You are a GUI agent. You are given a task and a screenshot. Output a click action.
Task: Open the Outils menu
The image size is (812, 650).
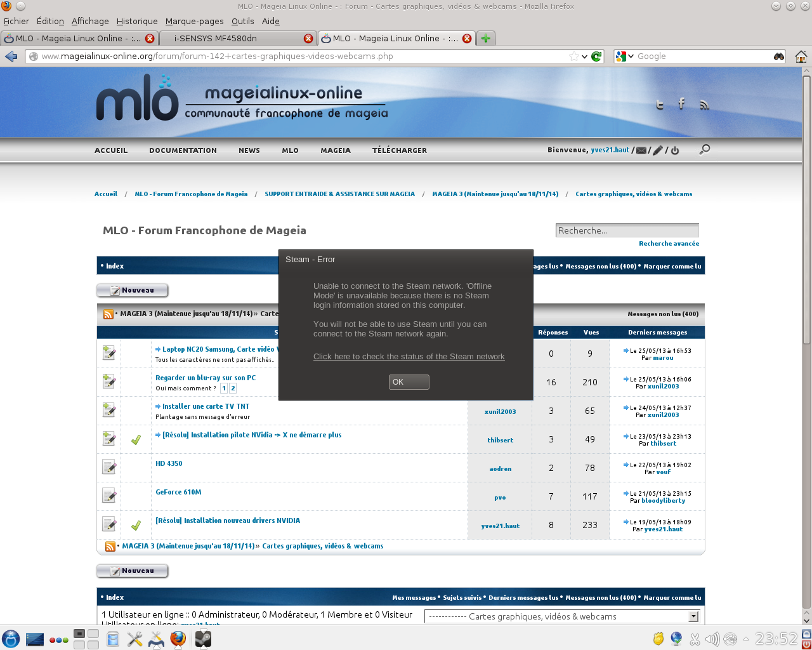pos(242,21)
